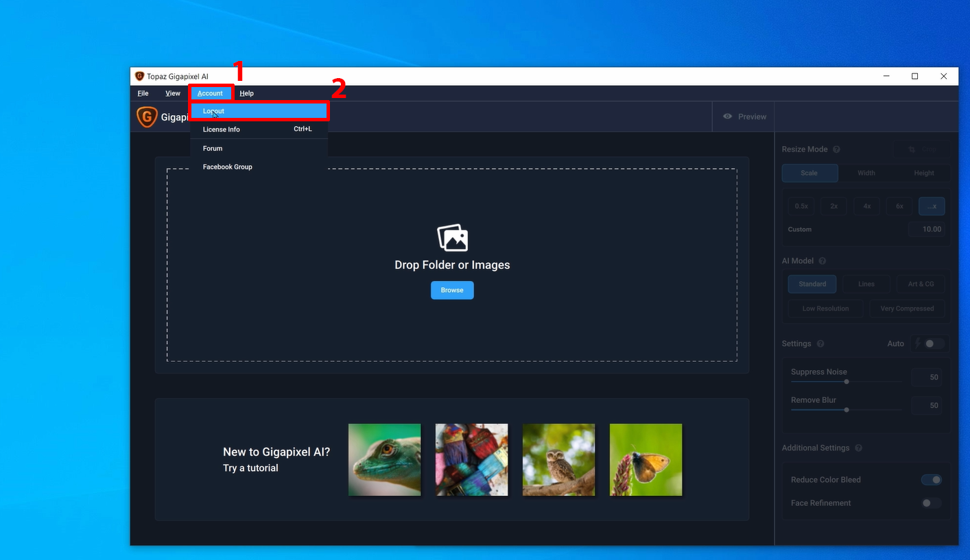The height and width of the screenshot is (560, 970).
Task: Click the Crop tool button
Action: coord(921,149)
